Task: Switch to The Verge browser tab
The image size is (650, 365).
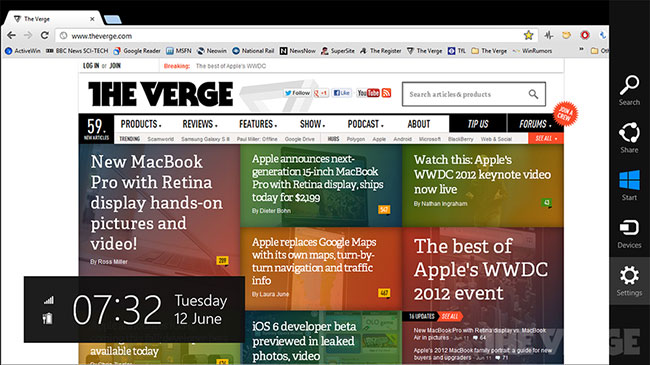Action: [x=52, y=19]
